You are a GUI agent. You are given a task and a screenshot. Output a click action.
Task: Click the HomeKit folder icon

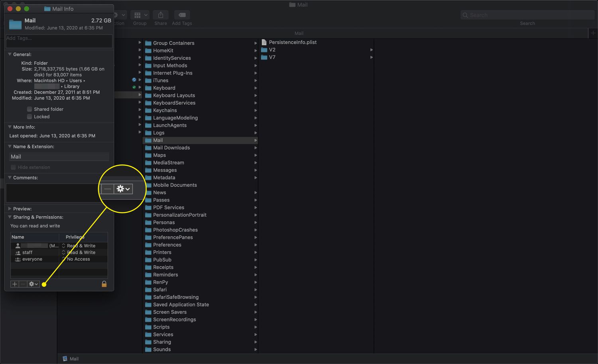148,51
